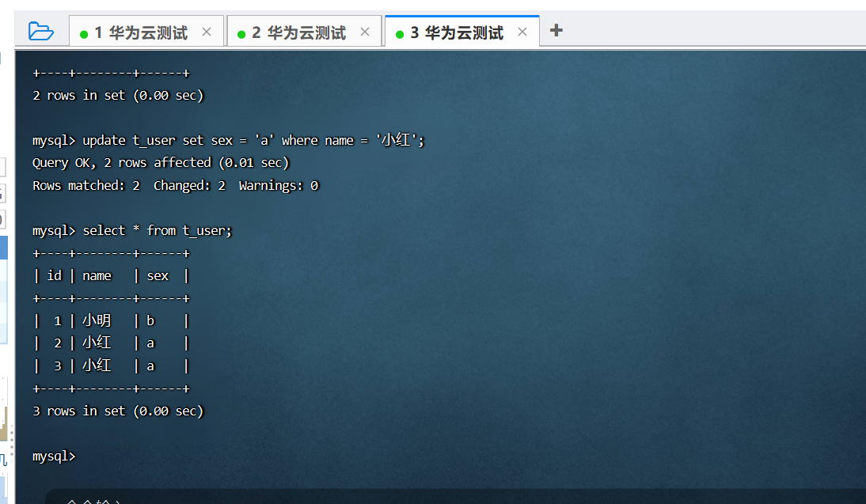Click the 小明 cell in row 1
Screen dimensions: 866x504
point(97,320)
